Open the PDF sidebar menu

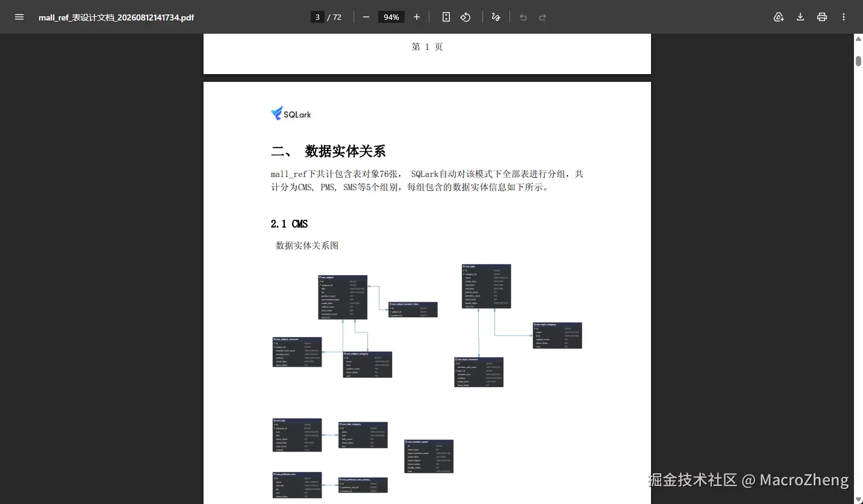pyautogui.click(x=19, y=17)
